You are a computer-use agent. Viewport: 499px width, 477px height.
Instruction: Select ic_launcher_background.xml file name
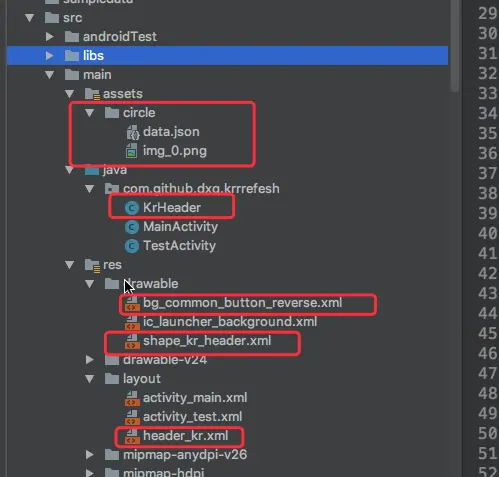pyautogui.click(x=230, y=322)
